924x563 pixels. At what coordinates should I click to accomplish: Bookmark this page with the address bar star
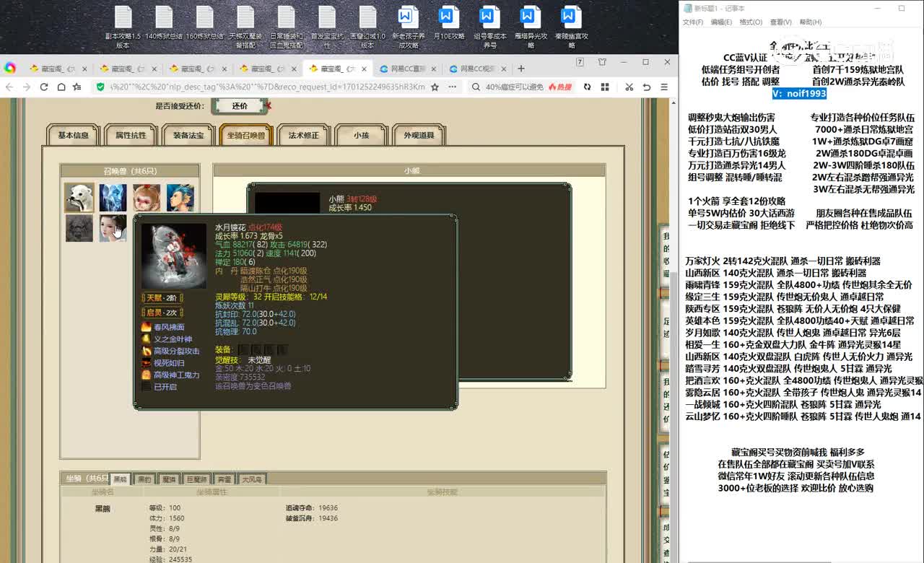435,87
